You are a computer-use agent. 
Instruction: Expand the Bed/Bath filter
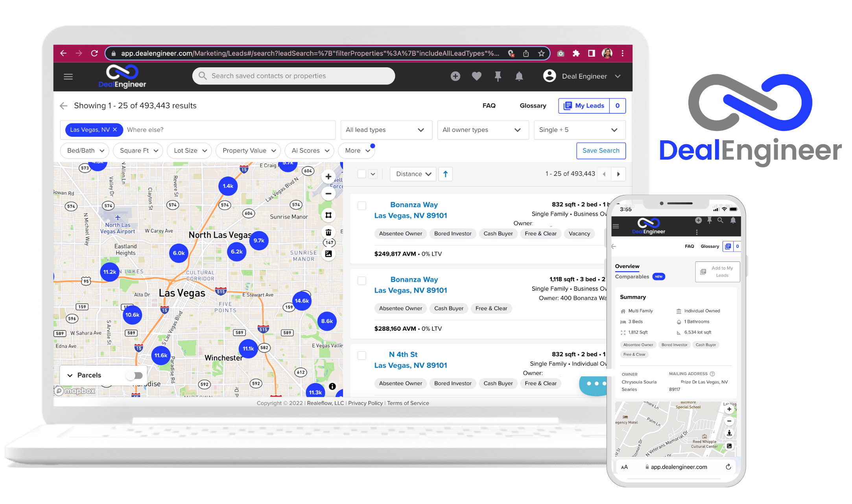[85, 151]
